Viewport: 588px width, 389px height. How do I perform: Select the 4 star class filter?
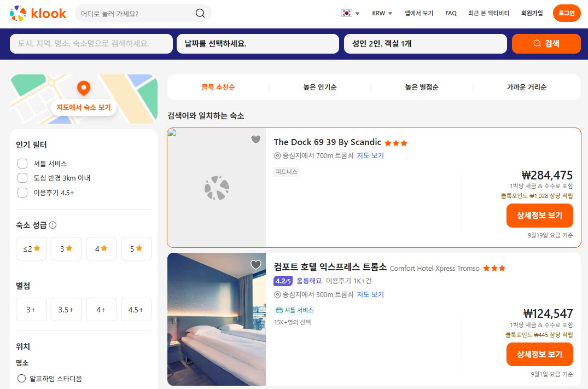pyautogui.click(x=101, y=248)
